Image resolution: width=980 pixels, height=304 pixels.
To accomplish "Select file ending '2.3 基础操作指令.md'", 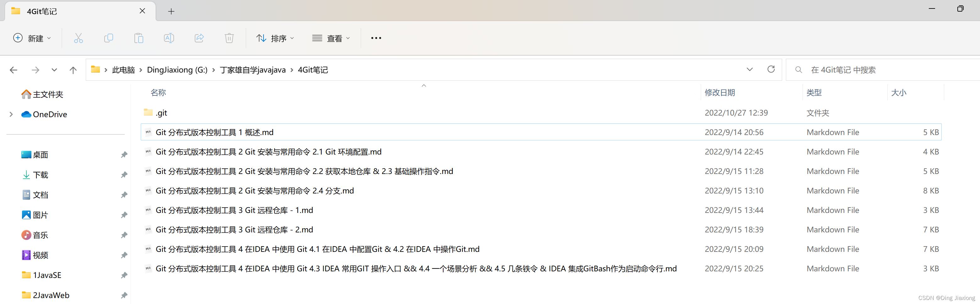I will click(304, 171).
